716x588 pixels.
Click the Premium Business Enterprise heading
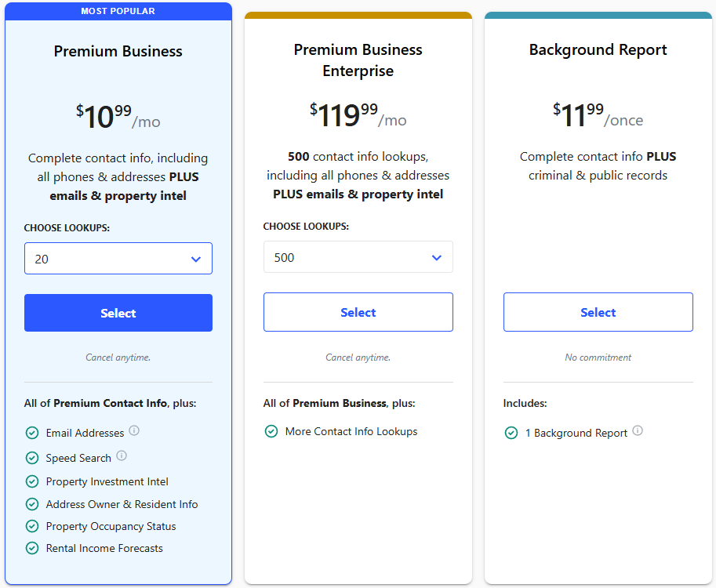point(358,60)
